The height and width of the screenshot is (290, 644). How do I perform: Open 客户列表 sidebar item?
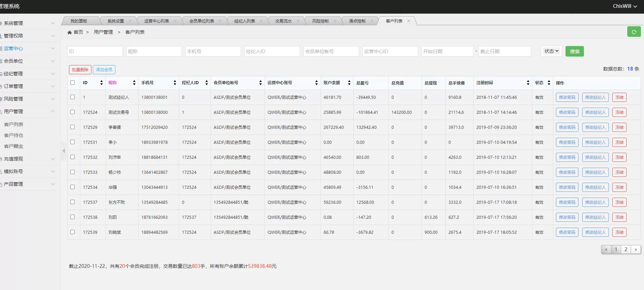[14, 124]
